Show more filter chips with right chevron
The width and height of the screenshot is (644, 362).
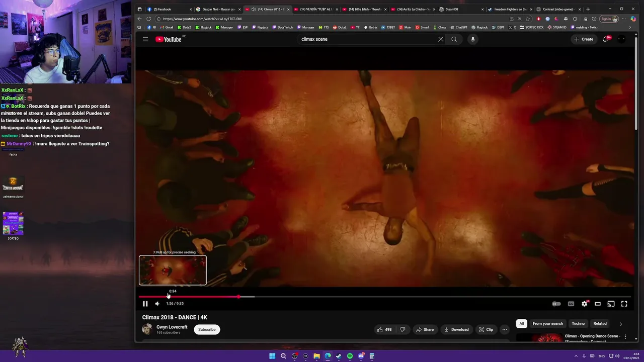point(620,324)
